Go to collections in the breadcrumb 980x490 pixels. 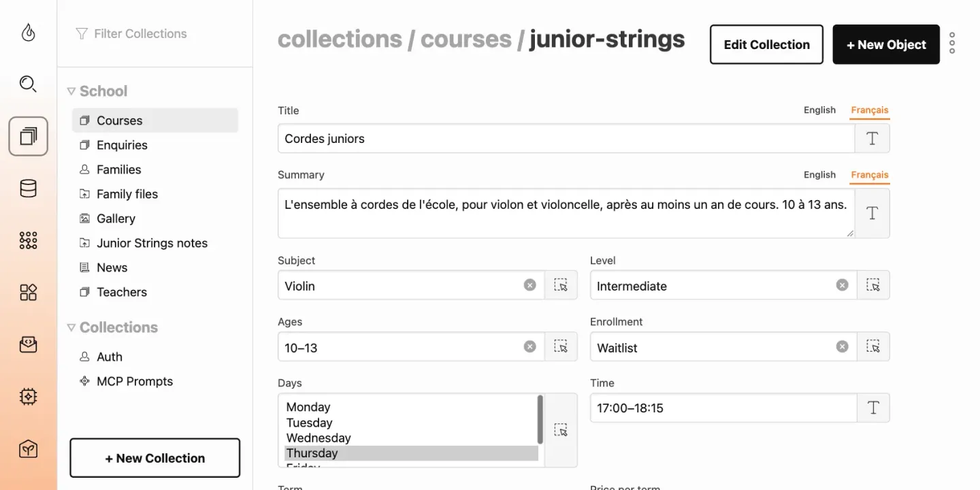pyautogui.click(x=340, y=39)
